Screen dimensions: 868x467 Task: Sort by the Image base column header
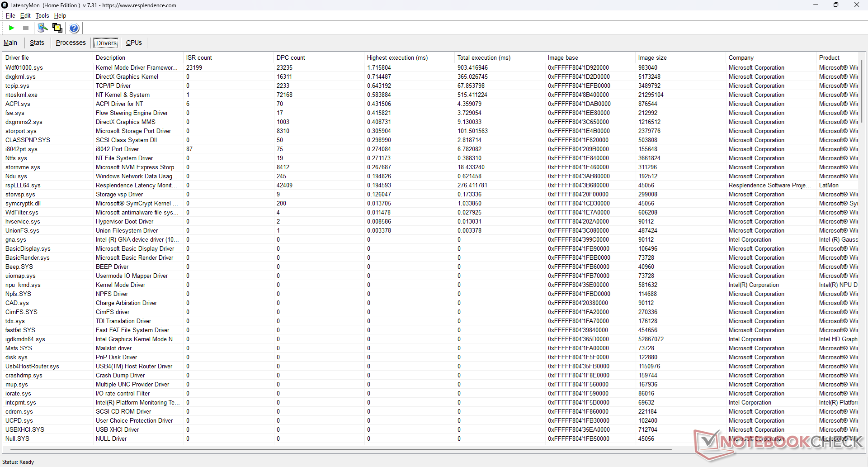coord(590,57)
